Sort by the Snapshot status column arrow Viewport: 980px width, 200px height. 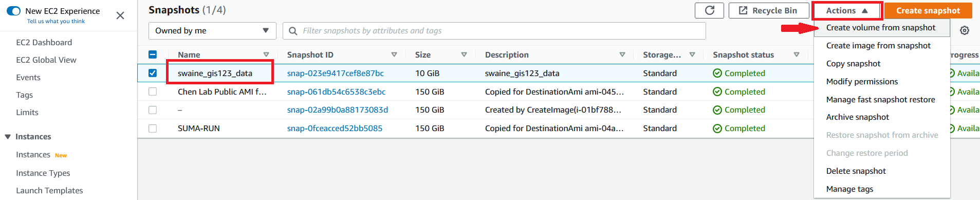coord(797,54)
